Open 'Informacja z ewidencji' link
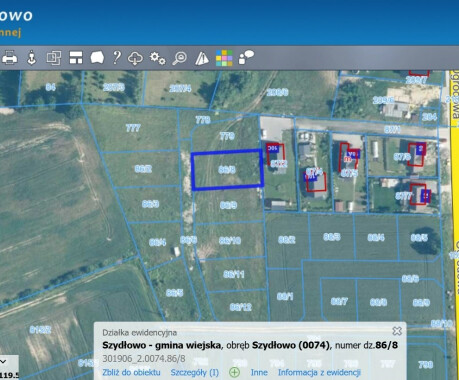Image resolution: width=459 pixels, height=380 pixels. coord(319,372)
